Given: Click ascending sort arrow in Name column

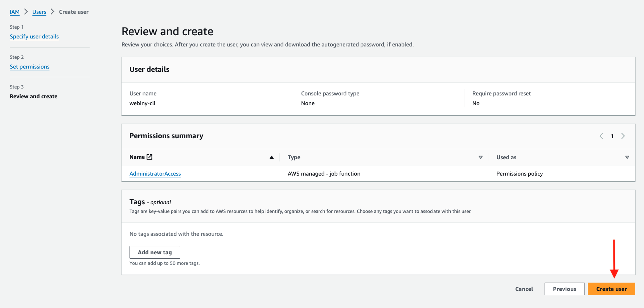Looking at the screenshot, I should 271,157.
